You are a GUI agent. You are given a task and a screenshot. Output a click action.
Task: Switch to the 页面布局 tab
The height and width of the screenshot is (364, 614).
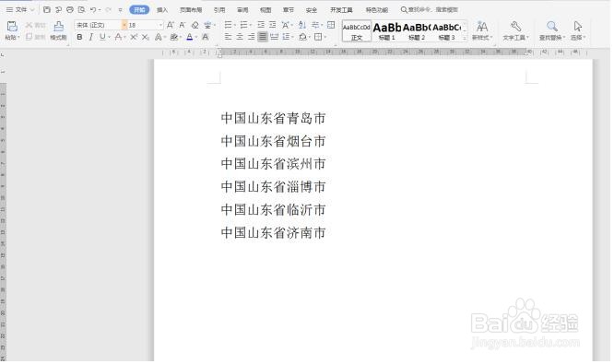[x=191, y=10]
